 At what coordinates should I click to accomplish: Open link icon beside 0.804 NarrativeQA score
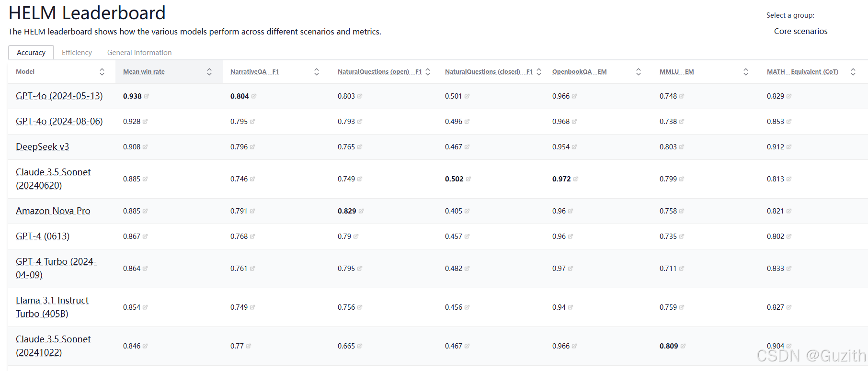pyautogui.click(x=254, y=96)
